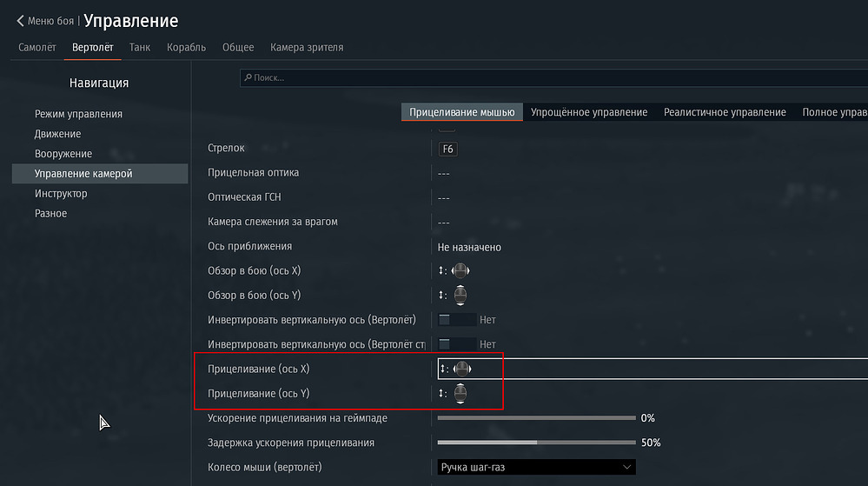This screenshot has width=868, height=486.
Task: Click mouse icon for Прицеливание (ось Y)
Action: [x=461, y=394]
